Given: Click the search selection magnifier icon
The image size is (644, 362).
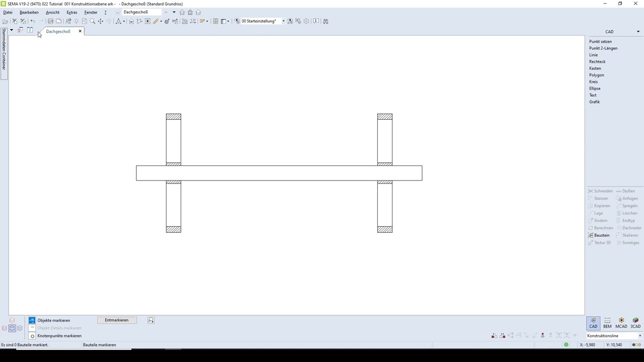Looking at the screenshot, I should click(150, 320).
